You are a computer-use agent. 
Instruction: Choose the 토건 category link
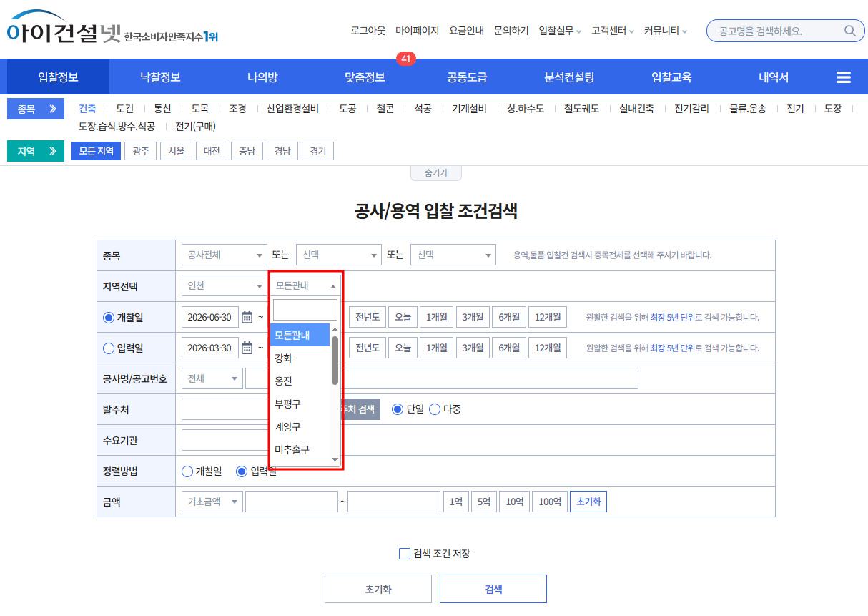tap(124, 109)
